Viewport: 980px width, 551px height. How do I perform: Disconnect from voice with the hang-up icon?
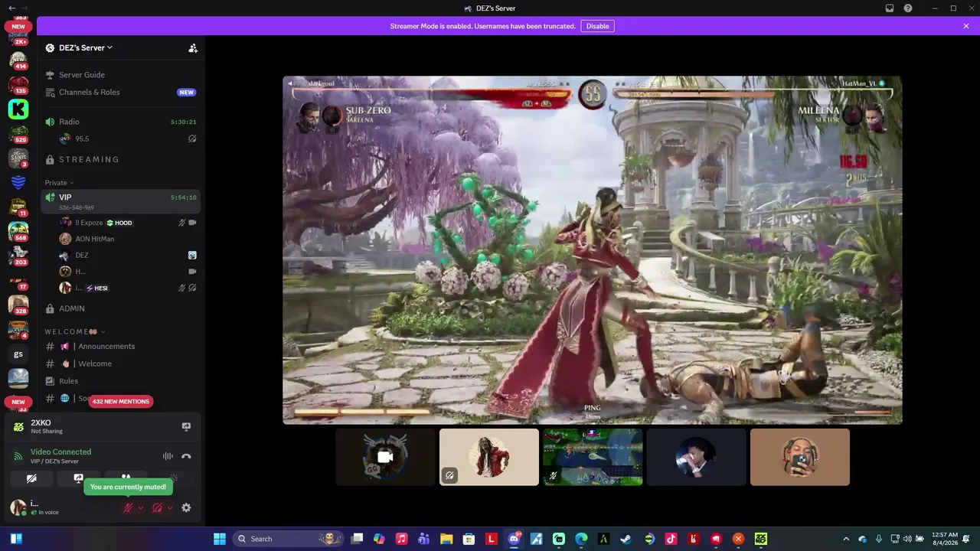point(186,456)
